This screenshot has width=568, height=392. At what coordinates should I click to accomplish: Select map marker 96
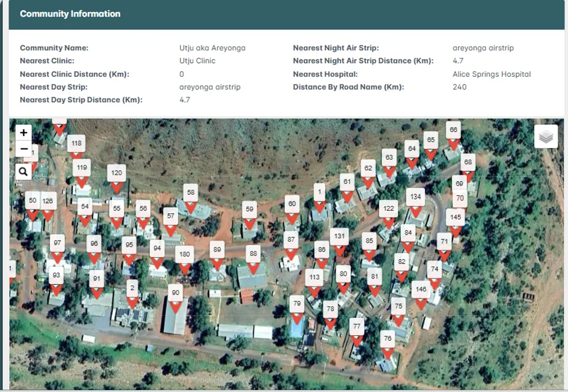click(94, 249)
